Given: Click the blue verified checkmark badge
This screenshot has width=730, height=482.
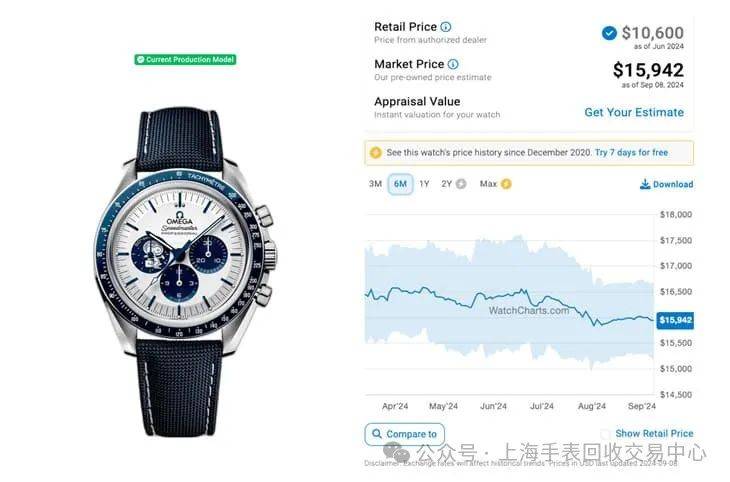Looking at the screenshot, I should tap(609, 33).
